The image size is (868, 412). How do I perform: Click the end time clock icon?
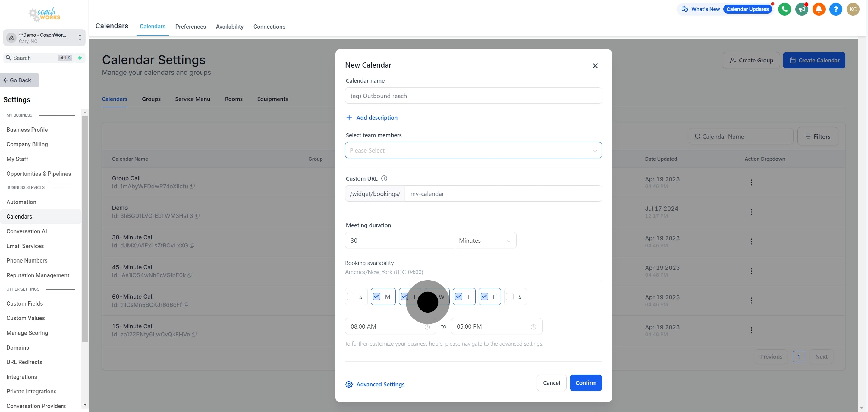click(x=533, y=327)
